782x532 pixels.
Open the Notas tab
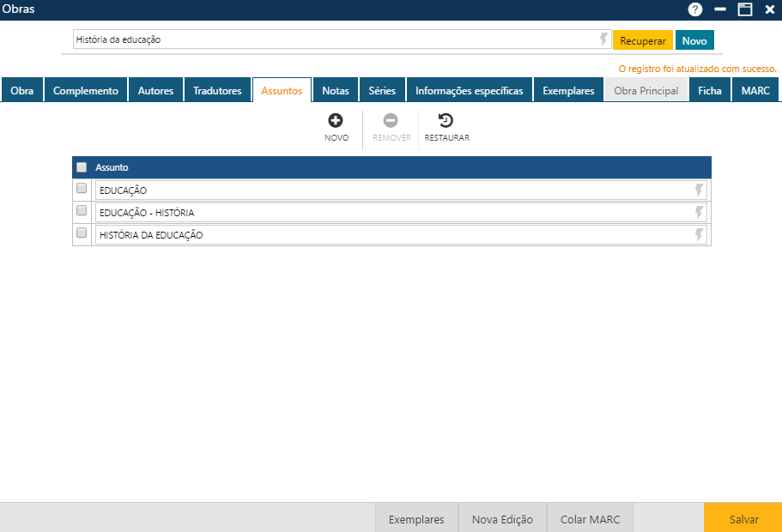(x=335, y=88)
